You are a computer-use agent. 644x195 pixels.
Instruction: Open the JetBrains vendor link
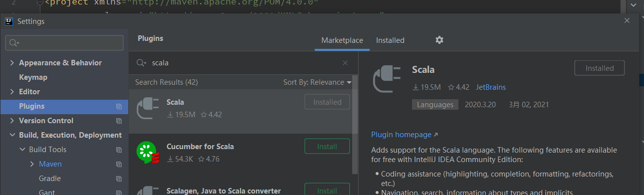coord(491,87)
